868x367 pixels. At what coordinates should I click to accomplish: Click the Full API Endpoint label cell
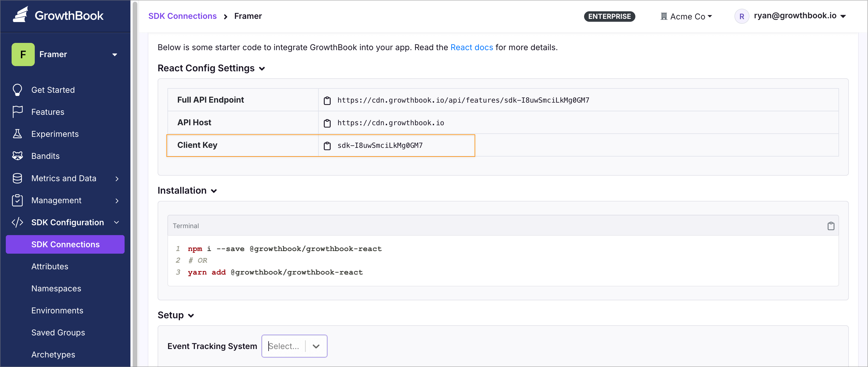242,100
